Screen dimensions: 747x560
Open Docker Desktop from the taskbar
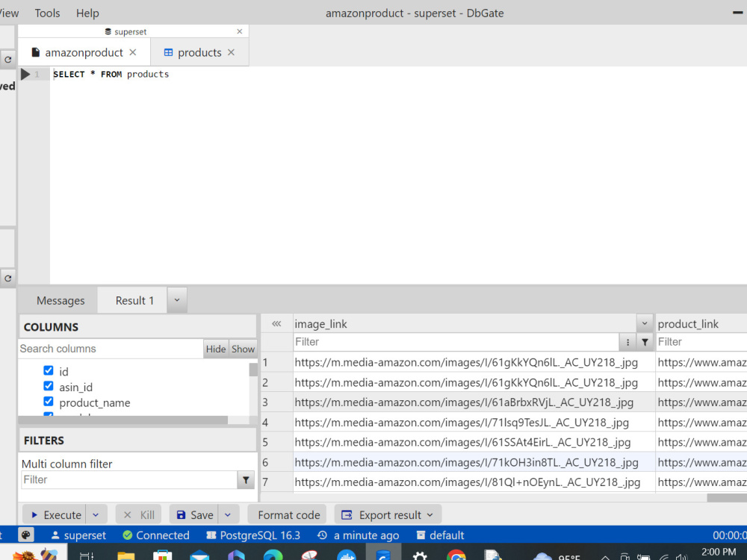pyautogui.click(x=347, y=556)
